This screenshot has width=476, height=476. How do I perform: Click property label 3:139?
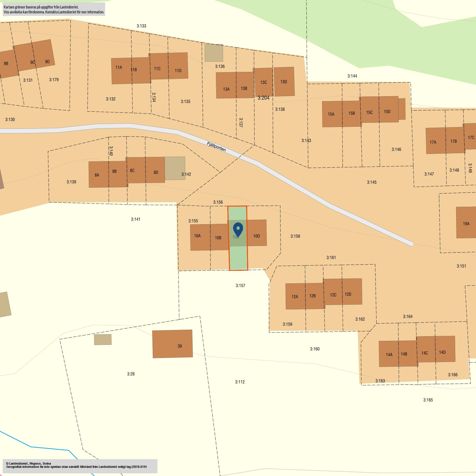pyautogui.click(x=71, y=182)
